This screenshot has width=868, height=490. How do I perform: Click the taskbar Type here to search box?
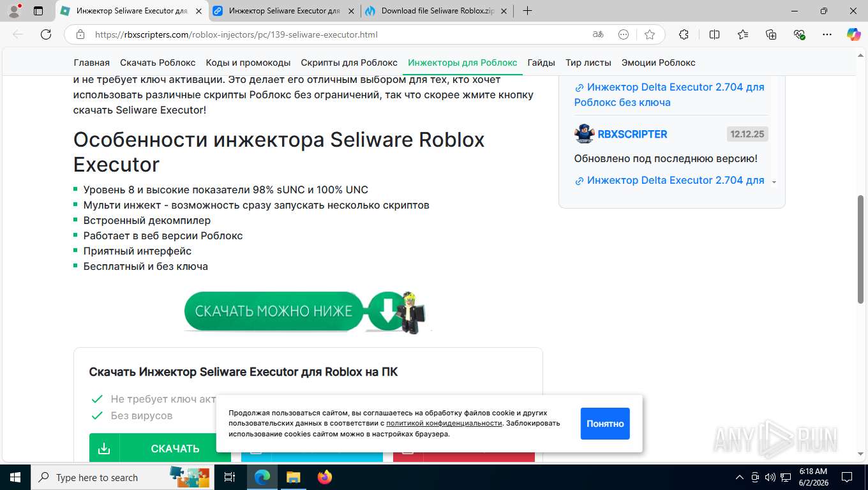click(x=123, y=477)
